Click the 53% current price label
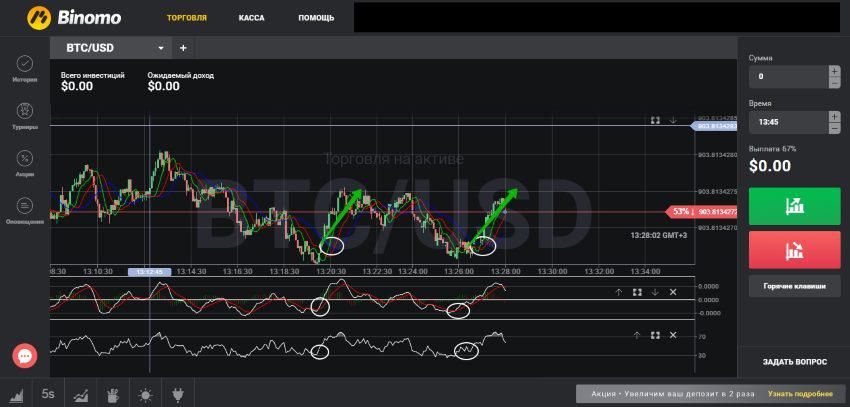The width and height of the screenshot is (850, 407). coord(681,211)
